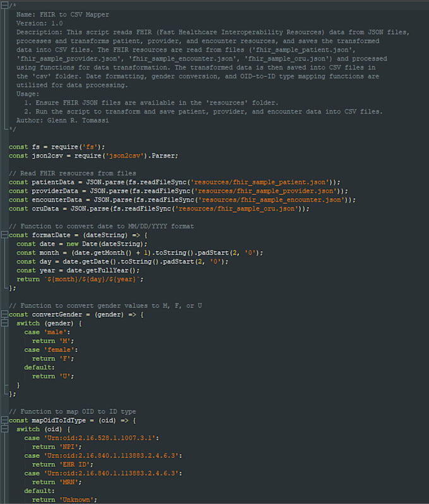Click the return 'Unknown'; line
429x504 pixels.
[x=64, y=500]
